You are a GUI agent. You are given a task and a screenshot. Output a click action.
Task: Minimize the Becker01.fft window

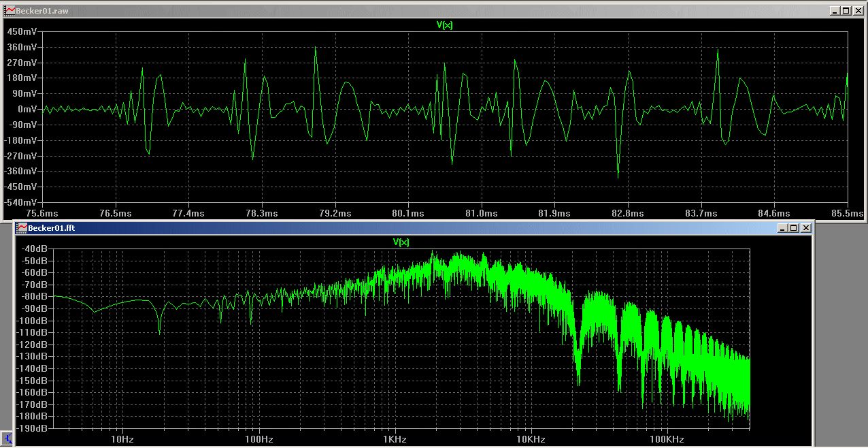783,227
